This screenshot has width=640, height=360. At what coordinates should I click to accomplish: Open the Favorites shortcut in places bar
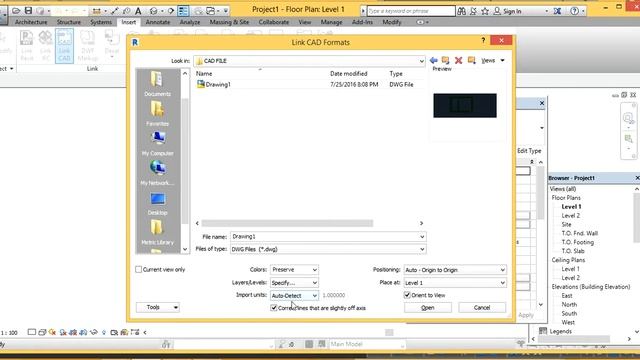point(157,113)
